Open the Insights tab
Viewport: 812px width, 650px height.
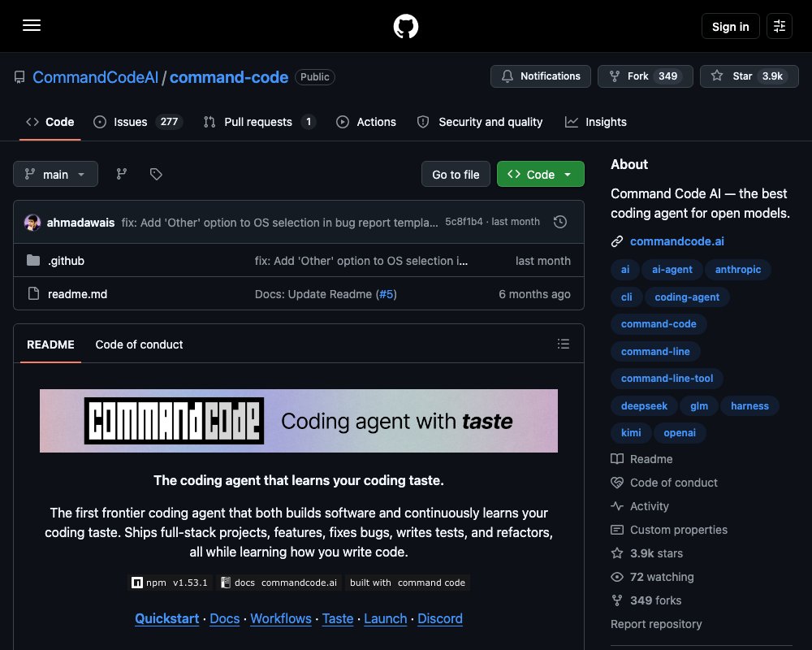point(595,122)
